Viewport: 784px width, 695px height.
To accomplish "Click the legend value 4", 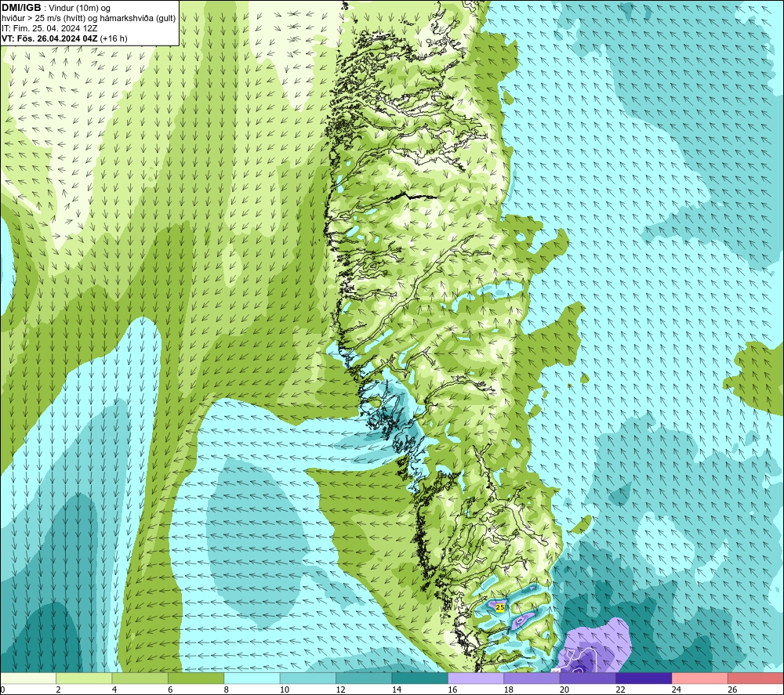I will [x=114, y=690].
